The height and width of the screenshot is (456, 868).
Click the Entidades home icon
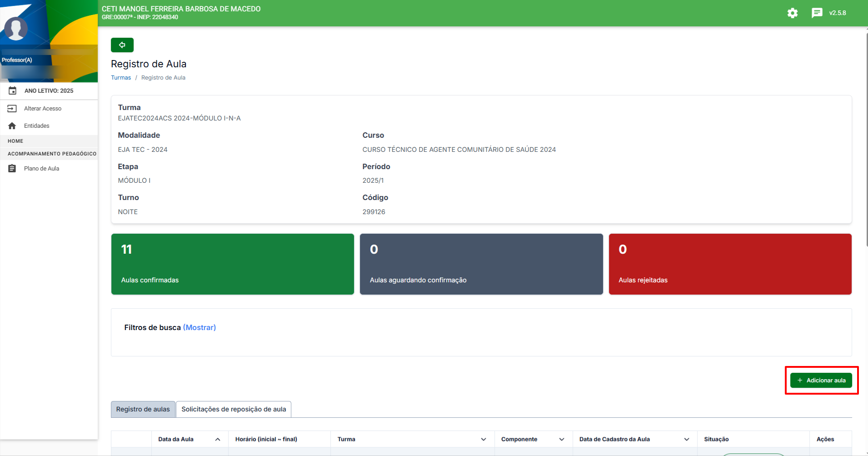(x=12, y=126)
